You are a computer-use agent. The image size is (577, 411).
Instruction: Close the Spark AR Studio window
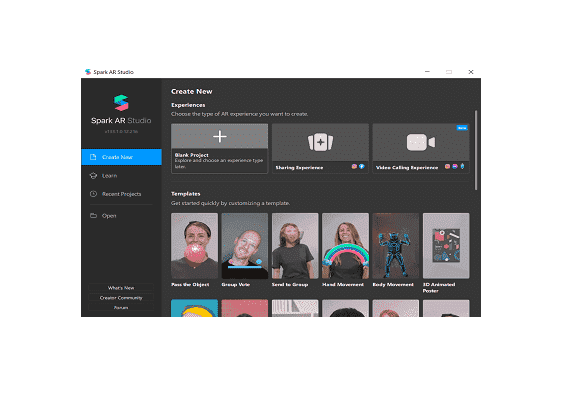(471, 72)
